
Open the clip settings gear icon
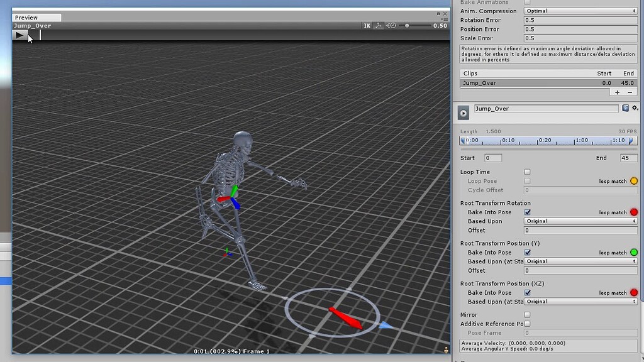pyautogui.click(x=634, y=108)
